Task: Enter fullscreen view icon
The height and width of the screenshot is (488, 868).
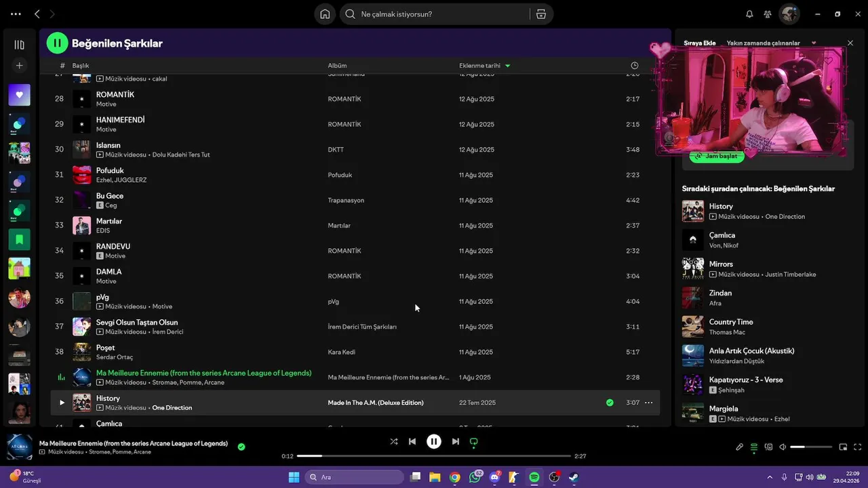Action: [x=858, y=447]
